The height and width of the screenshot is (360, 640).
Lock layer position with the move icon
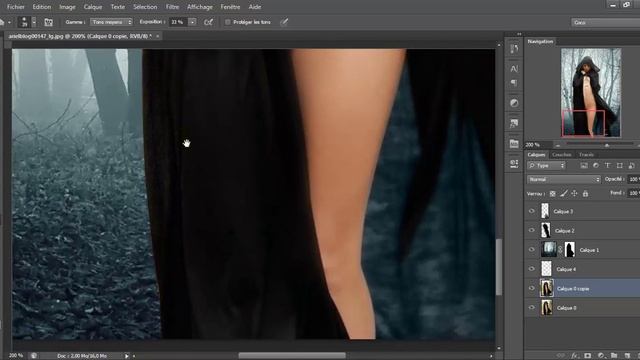point(574,194)
